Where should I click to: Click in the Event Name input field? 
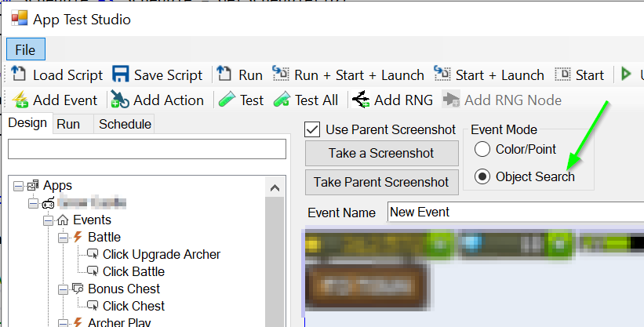515,212
